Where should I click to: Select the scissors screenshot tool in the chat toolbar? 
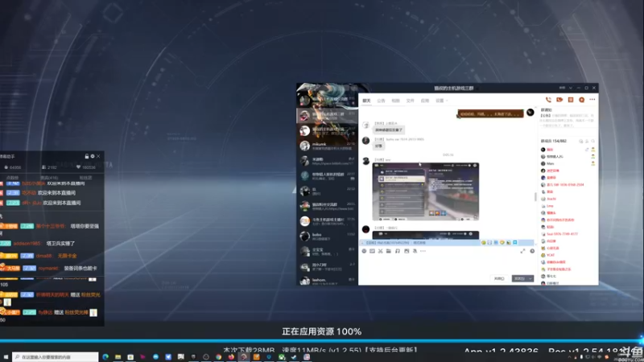[380, 251]
